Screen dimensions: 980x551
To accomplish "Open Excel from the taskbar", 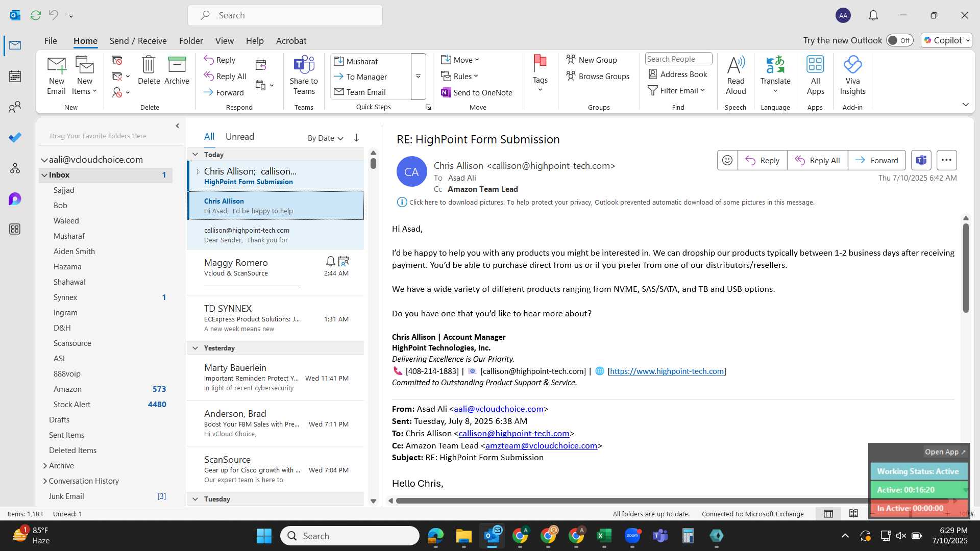I will click(x=604, y=536).
